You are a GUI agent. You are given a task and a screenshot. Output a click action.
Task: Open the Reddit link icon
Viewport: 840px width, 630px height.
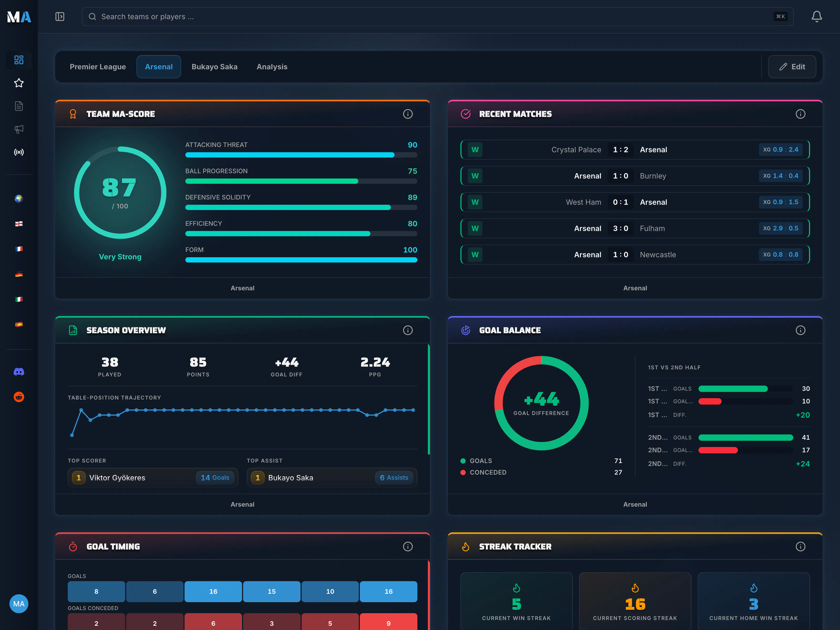click(19, 397)
